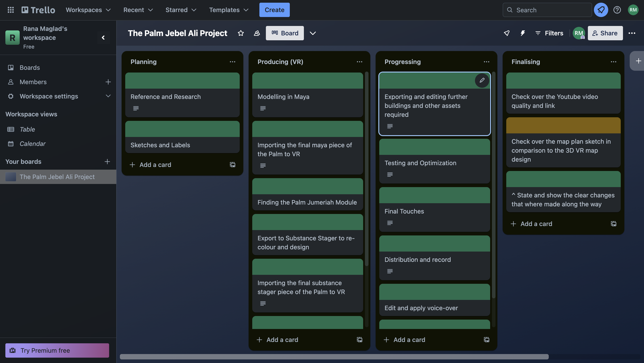Image resolution: width=644 pixels, height=363 pixels.
Task: Click green cover of Modelling in Maya card
Action: point(307,81)
